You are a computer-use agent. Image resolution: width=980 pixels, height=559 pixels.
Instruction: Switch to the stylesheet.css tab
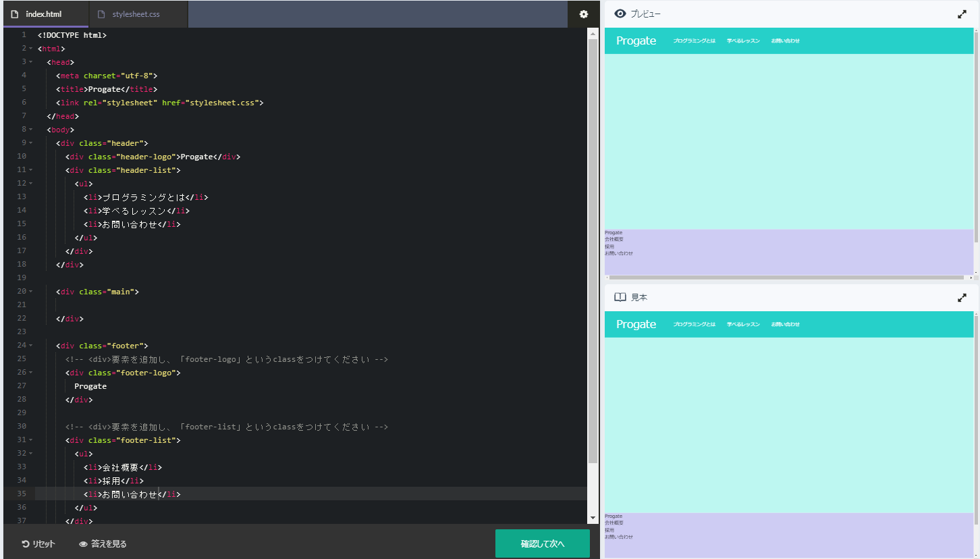[138, 14]
